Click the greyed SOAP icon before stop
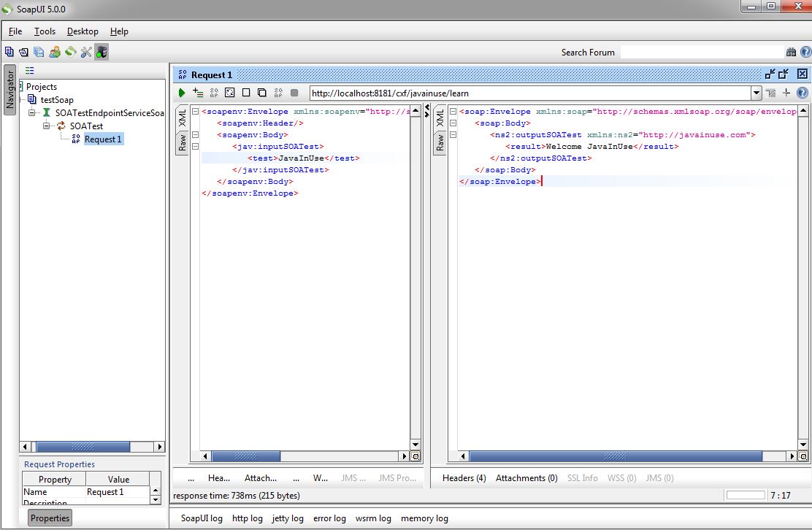Screen dimensions: 812x530 point(278,93)
